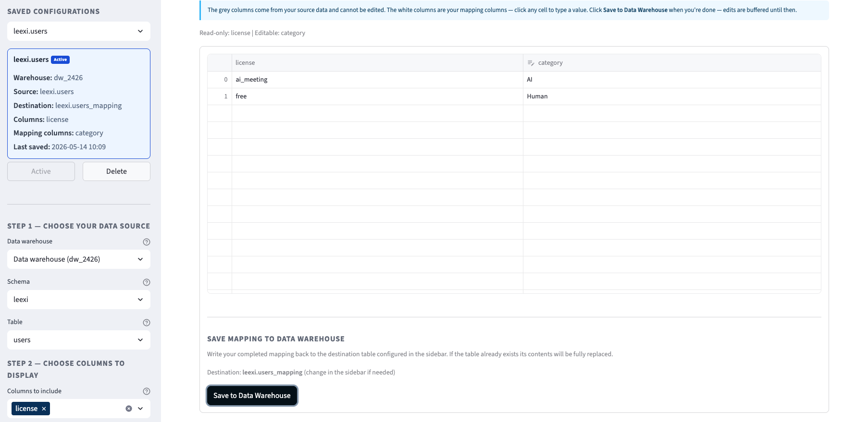
Task: Click the Mapping columns: category line
Action: click(x=58, y=133)
